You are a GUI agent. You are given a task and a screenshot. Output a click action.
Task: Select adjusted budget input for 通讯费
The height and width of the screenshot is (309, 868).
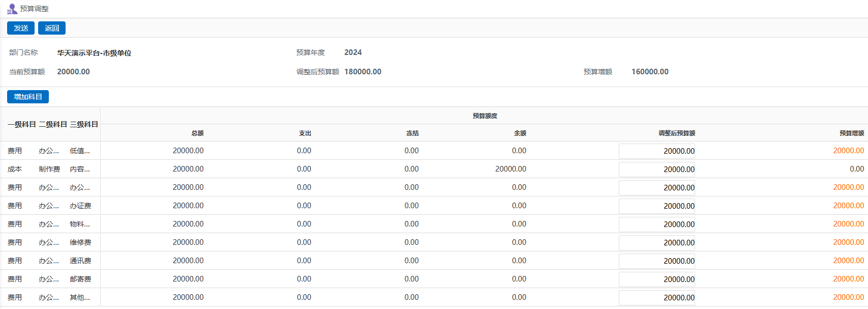point(656,261)
